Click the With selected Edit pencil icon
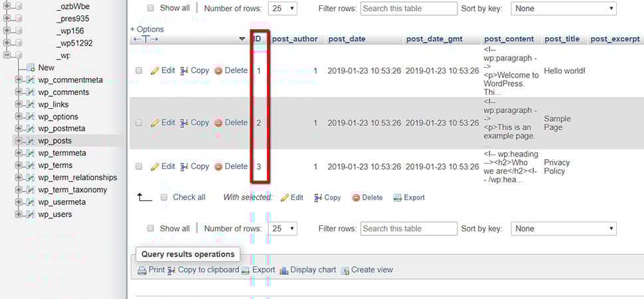This screenshot has height=299, width=644. (285, 198)
